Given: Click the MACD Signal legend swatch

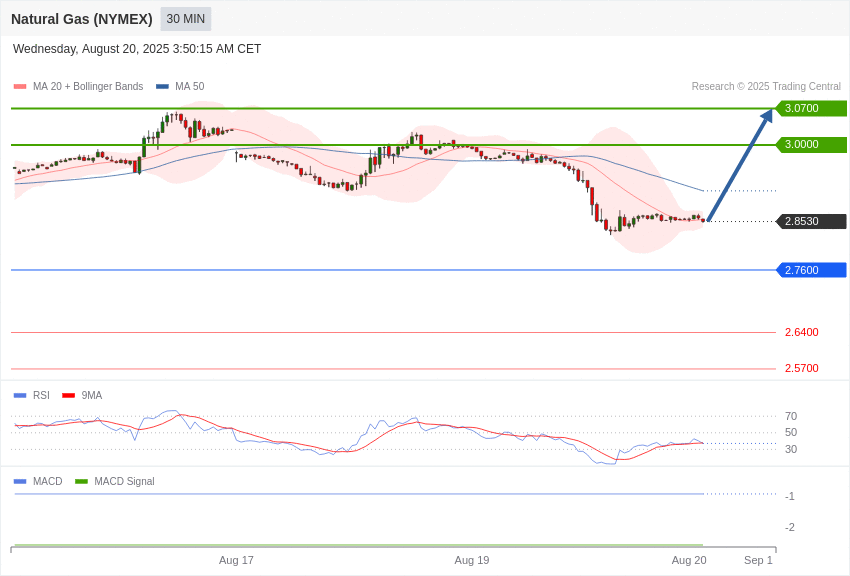Looking at the screenshot, I should click(81, 482).
